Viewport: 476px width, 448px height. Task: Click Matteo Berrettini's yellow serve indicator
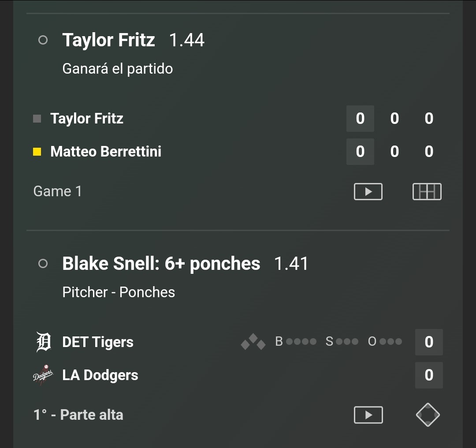(37, 152)
